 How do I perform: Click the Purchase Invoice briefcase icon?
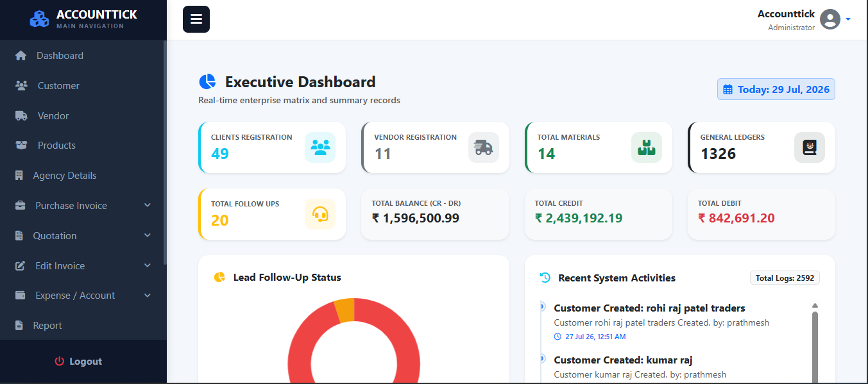21,206
